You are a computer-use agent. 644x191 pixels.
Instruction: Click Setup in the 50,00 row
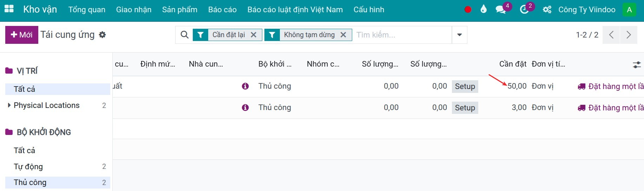pos(465,87)
